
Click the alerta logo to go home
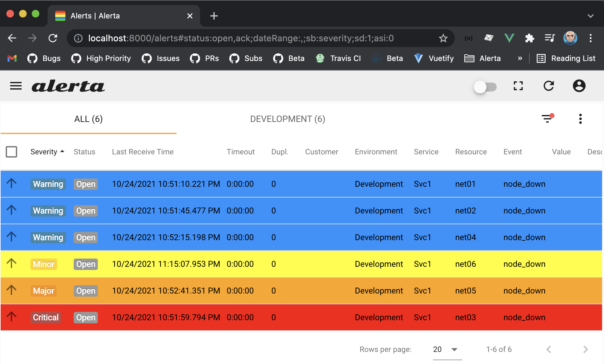point(68,86)
